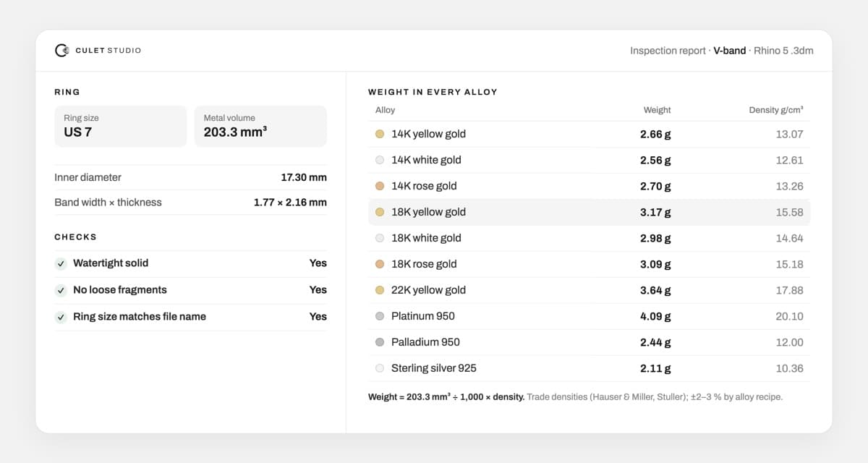This screenshot has width=868, height=463.
Task: Click the Palladium 950 color dot
Action: pyautogui.click(x=380, y=342)
